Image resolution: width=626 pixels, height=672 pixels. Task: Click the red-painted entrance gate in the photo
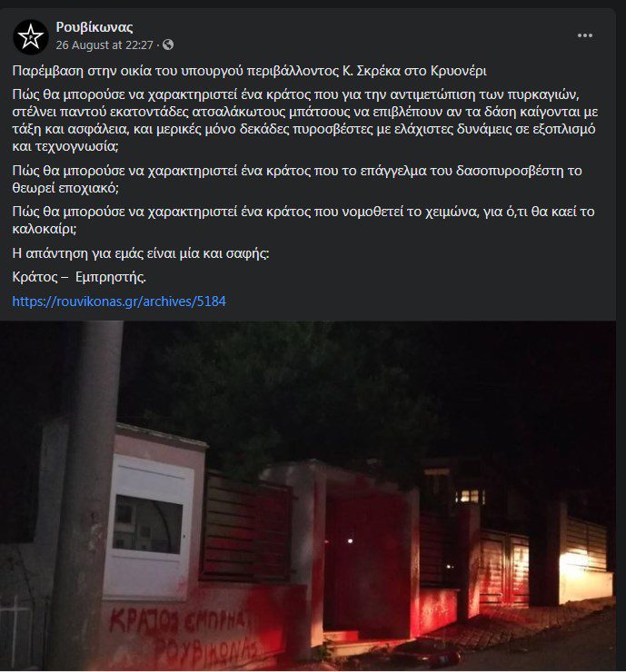click(x=368, y=561)
